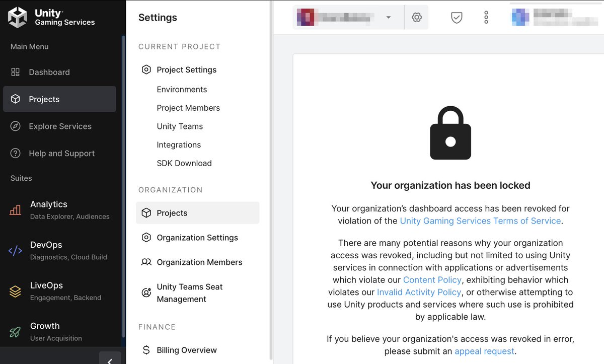This screenshot has width=604, height=364.
Task: Open the vertical three-dot menu
Action: coord(486,18)
